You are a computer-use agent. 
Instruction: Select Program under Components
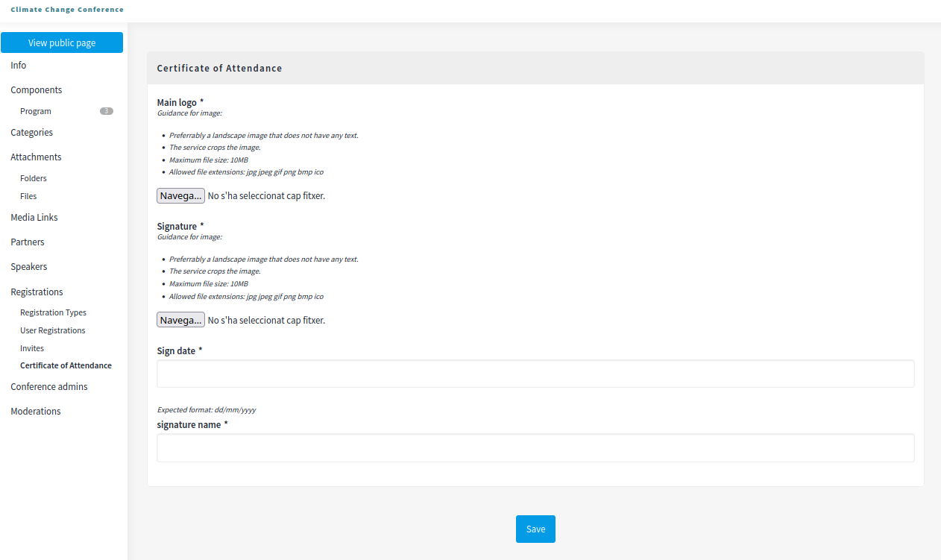point(36,111)
